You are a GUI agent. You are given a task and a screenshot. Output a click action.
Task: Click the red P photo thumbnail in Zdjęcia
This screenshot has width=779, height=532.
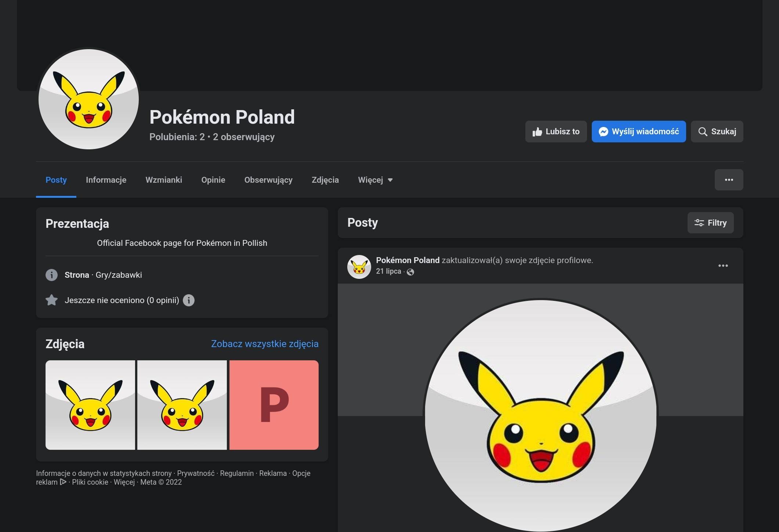click(x=273, y=405)
